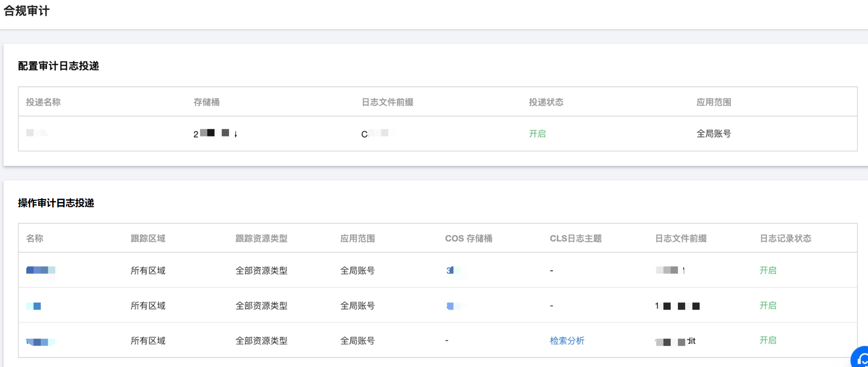Click the CLS日志主题 column header

pyautogui.click(x=575, y=238)
